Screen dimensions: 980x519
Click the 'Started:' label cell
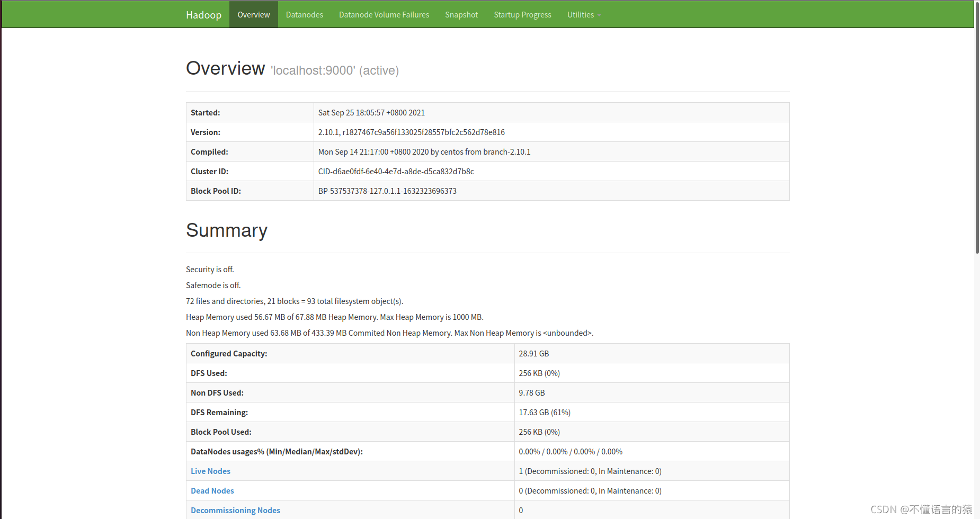(x=250, y=113)
